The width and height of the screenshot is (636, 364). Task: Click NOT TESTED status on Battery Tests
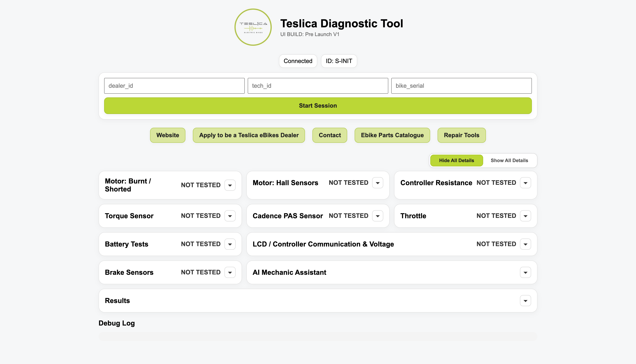pos(201,244)
